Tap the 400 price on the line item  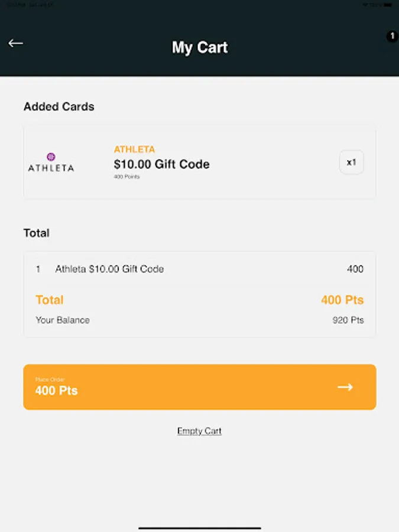pos(355,269)
